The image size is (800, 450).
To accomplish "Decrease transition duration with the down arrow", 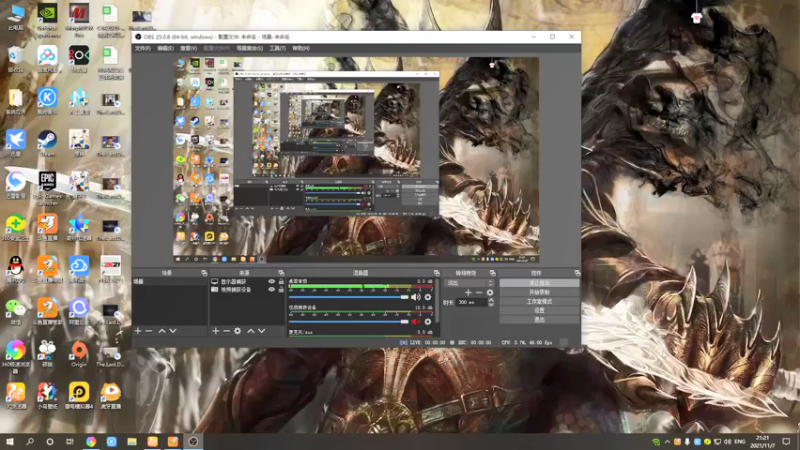I will point(491,305).
